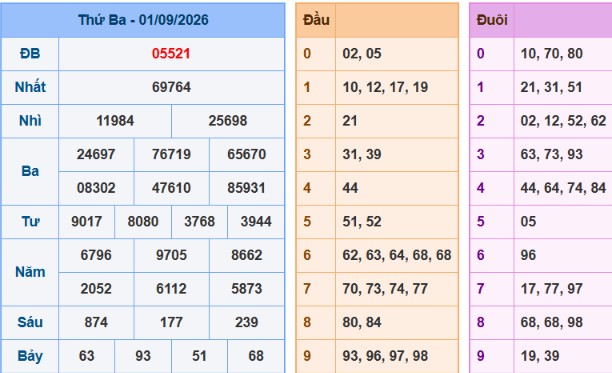Click seventh prize number 93
Screen dimensions: 612x373
click(x=143, y=356)
